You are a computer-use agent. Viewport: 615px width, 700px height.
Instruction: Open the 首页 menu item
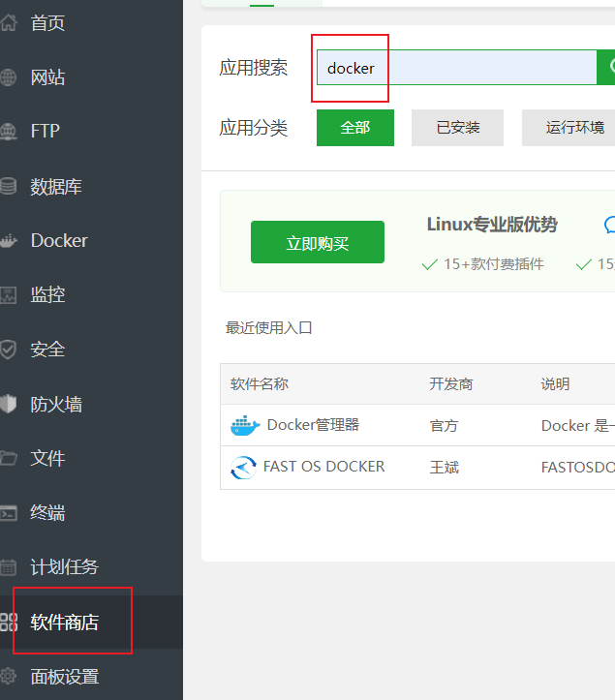pos(47,23)
